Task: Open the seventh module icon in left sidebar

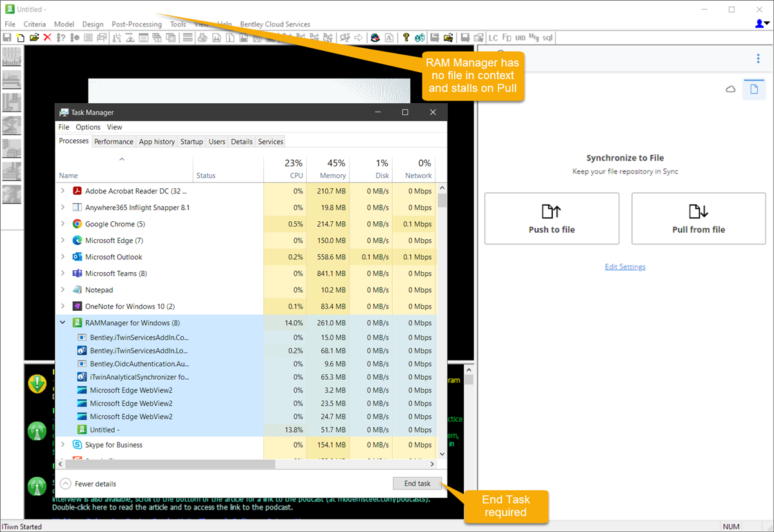Action: coord(12,194)
